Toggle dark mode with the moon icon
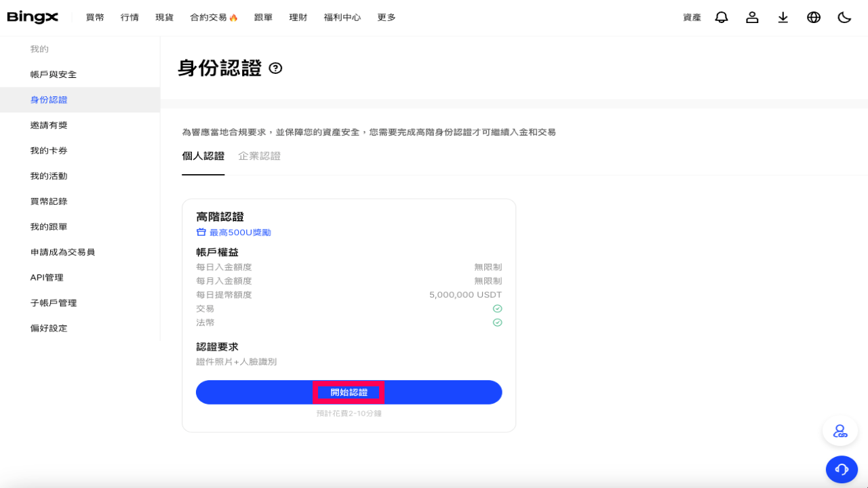Viewport: 868px width, 488px height. click(844, 17)
